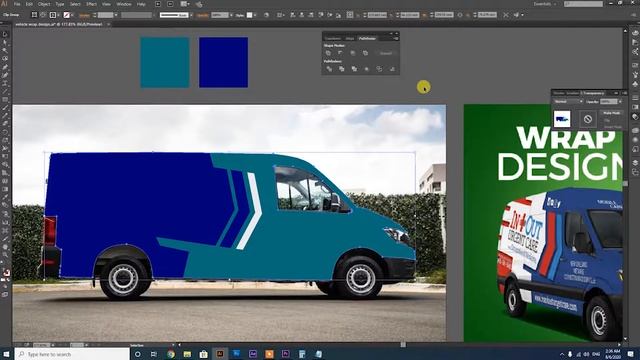Screen dimensions: 640x360
Task: Select the Magic Wand tool
Action: point(5,50)
